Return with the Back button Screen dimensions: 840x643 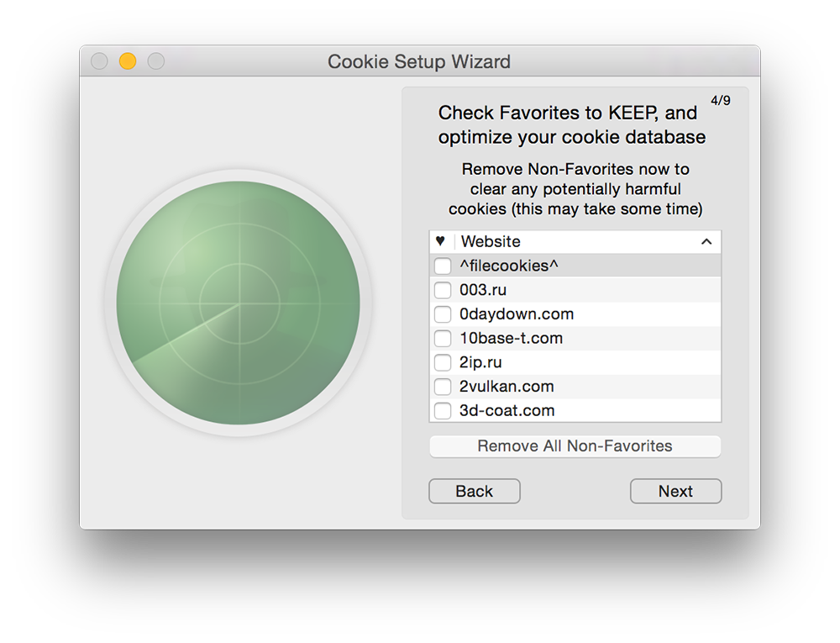click(475, 492)
